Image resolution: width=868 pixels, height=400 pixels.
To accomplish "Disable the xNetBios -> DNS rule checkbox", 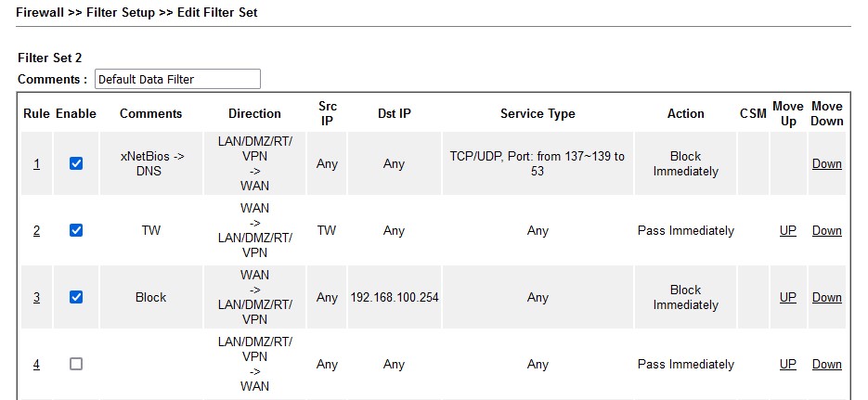I will 76,163.
